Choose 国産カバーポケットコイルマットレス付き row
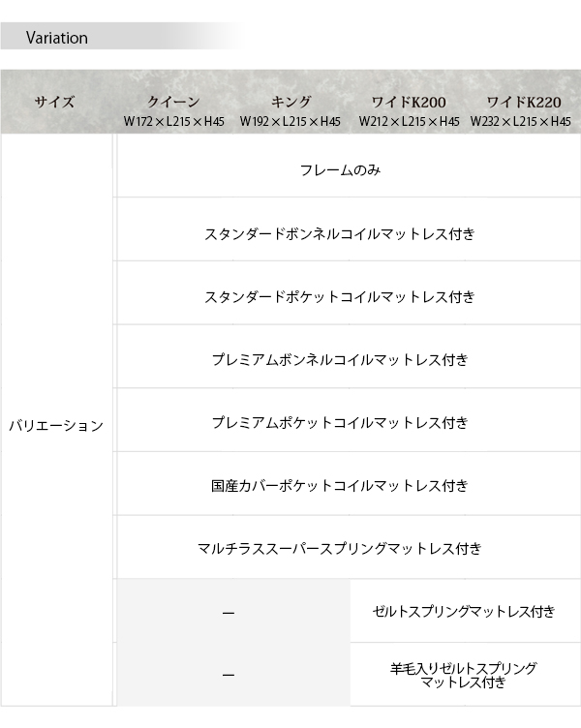The image size is (581, 728). click(349, 484)
